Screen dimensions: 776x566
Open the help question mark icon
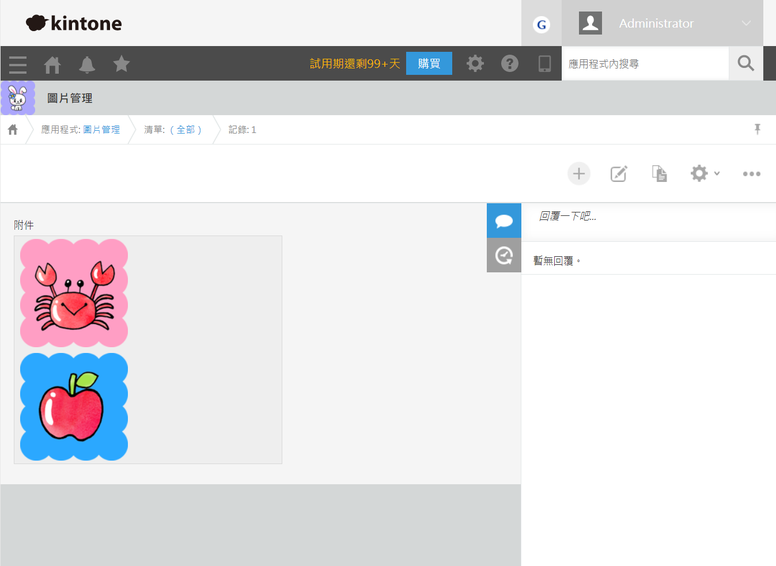(x=510, y=64)
